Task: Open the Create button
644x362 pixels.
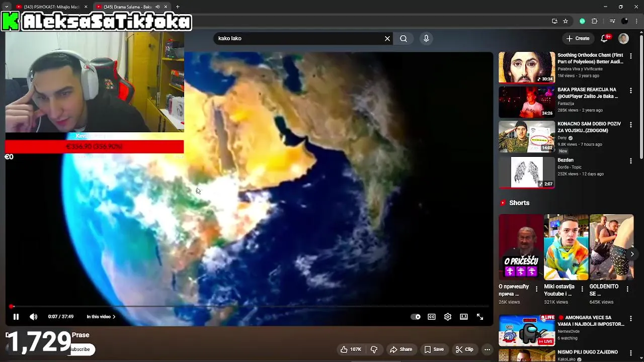Action: coord(578,38)
